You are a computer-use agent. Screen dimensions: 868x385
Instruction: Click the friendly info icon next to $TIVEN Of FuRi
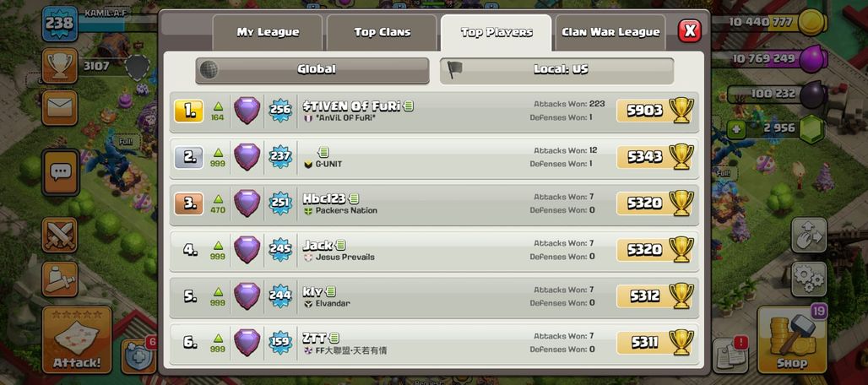click(x=409, y=106)
